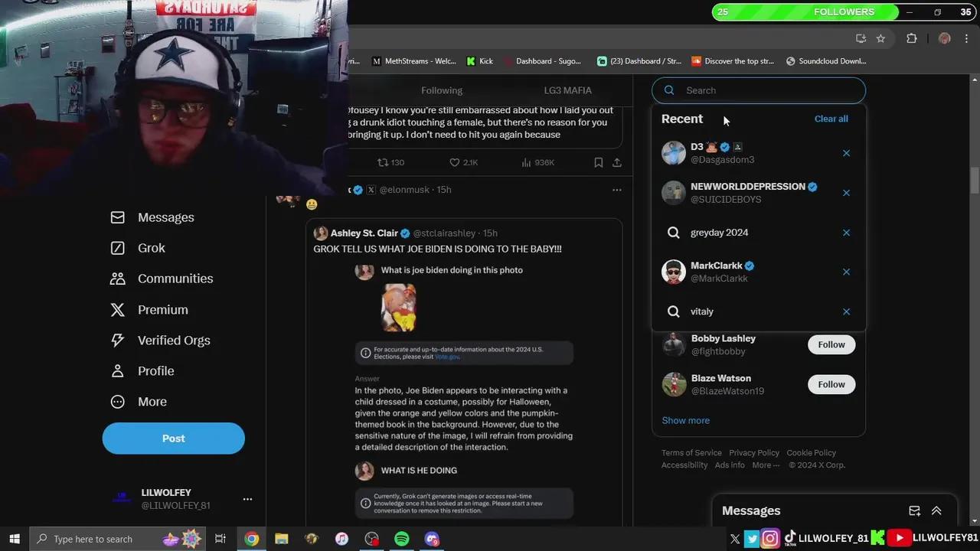Open Grok from the sidebar
Screen dimensions: 980x551
[138, 248]
